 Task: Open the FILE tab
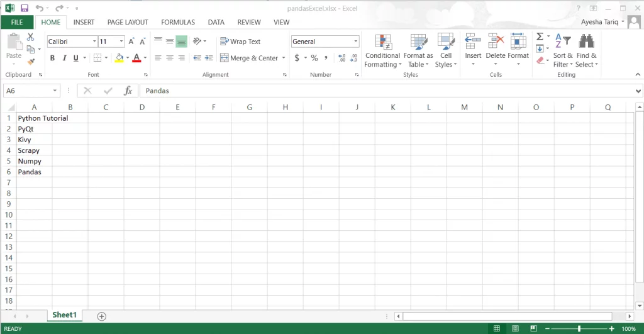[x=17, y=22]
